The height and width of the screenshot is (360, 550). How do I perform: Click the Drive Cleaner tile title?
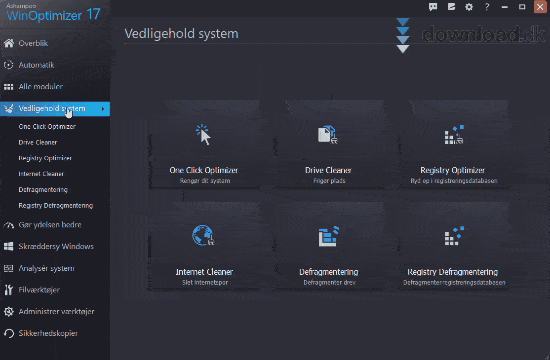[x=328, y=170]
